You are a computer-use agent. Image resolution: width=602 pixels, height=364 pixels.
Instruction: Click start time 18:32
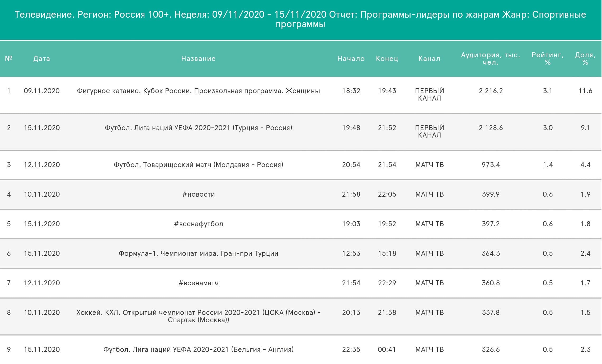click(x=351, y=91)
